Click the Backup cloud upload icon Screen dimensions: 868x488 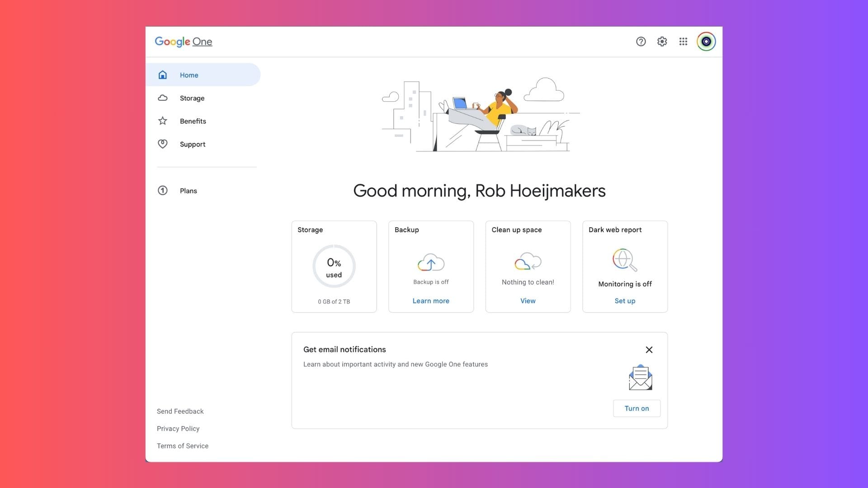coord(431,263)
